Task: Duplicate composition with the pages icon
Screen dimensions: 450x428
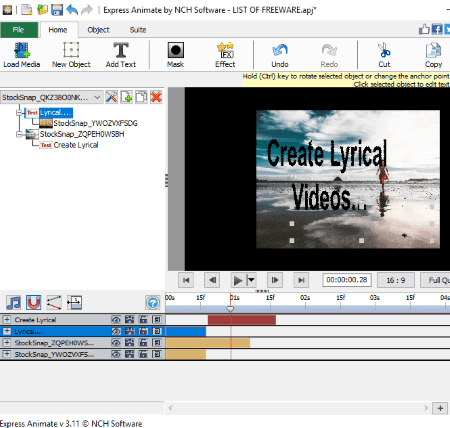Action: pos(141,97)
